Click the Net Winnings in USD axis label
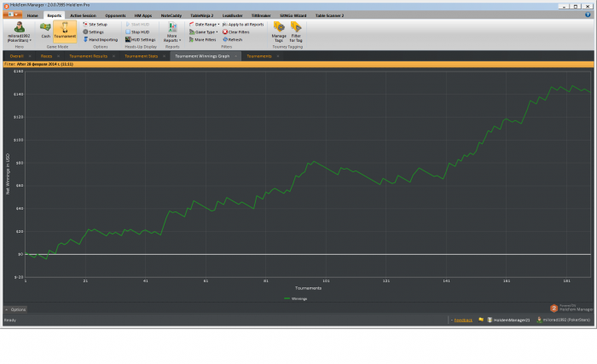This screenshot has height=364, width=597. pos(8,174)
